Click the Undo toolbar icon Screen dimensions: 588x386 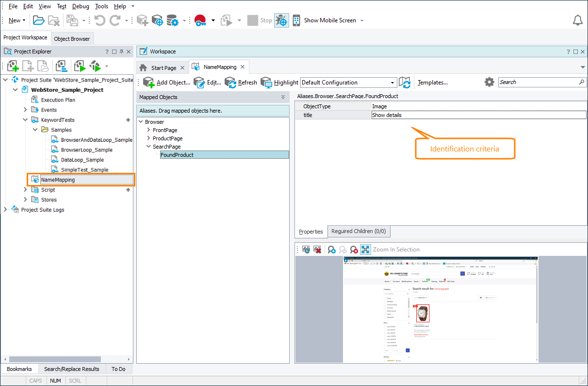[100, 20]
